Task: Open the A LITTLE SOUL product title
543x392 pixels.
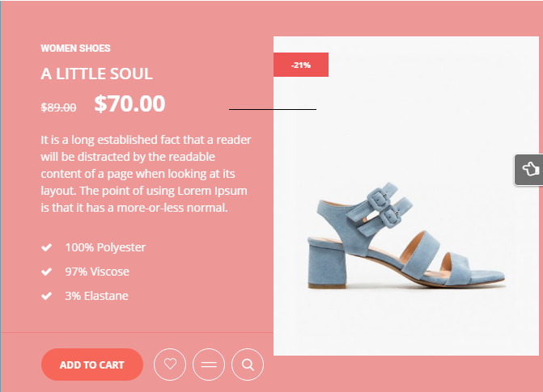Action: tap(96, 74)
